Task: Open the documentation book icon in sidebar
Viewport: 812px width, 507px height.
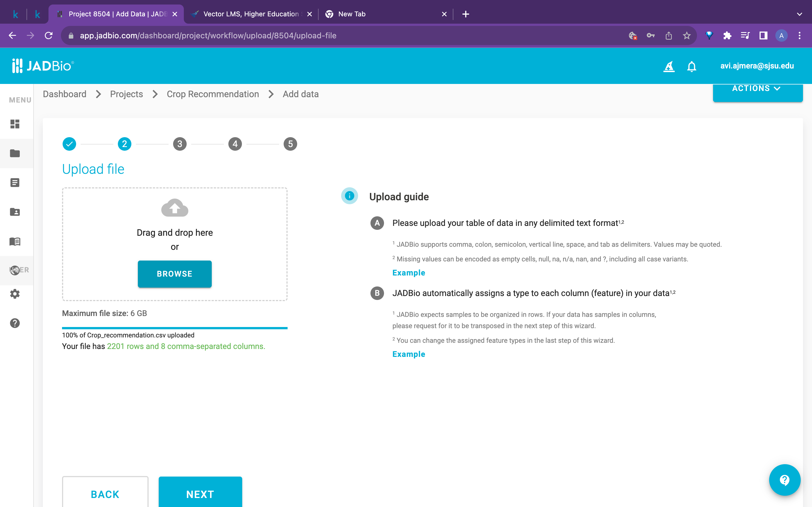Action: click(x=15, y=241)
